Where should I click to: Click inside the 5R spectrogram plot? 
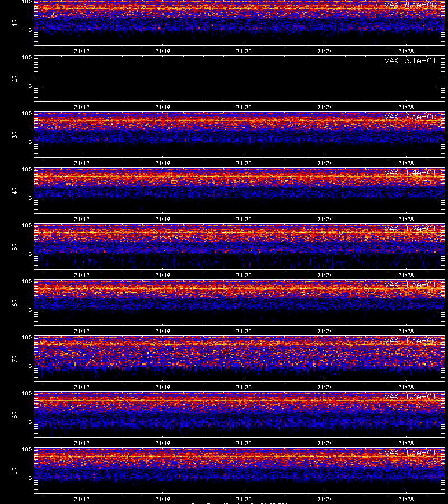[x=240, y=247]
